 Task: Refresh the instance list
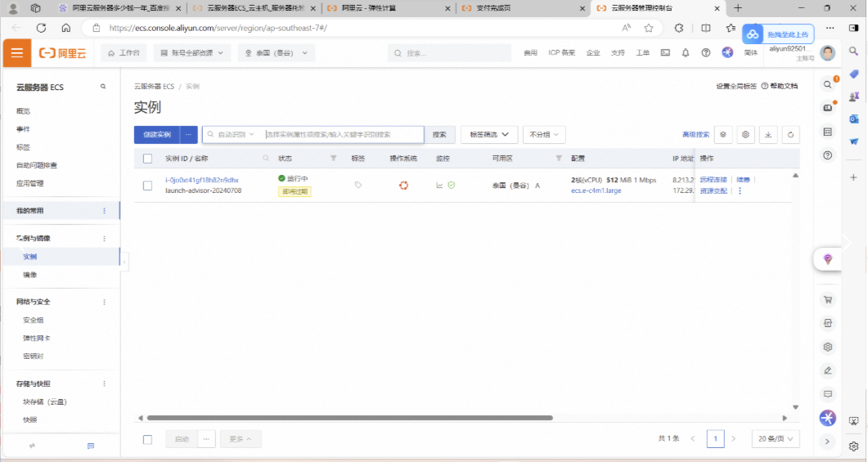click(x=790, y=135)
